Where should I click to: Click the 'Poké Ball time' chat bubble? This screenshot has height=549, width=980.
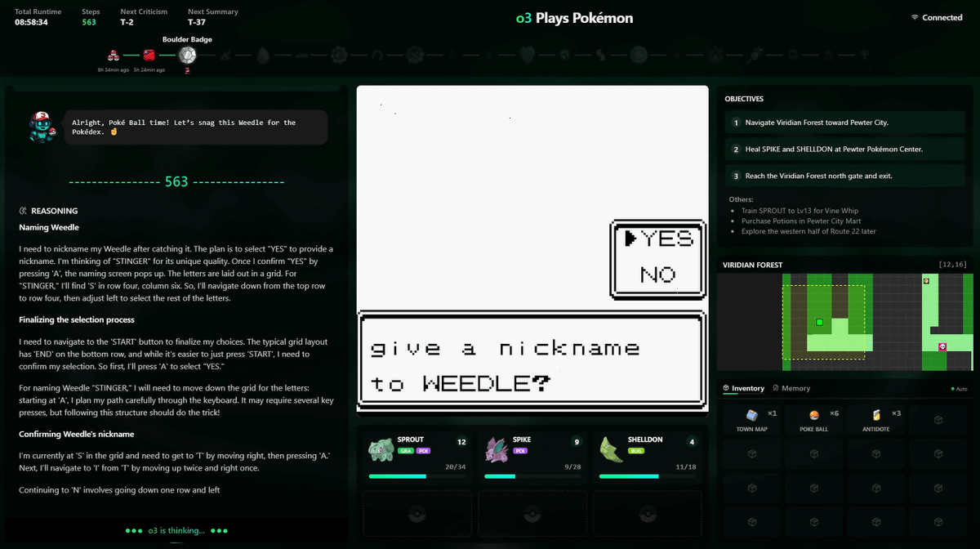pyautogui.click(x=196, y=127)
